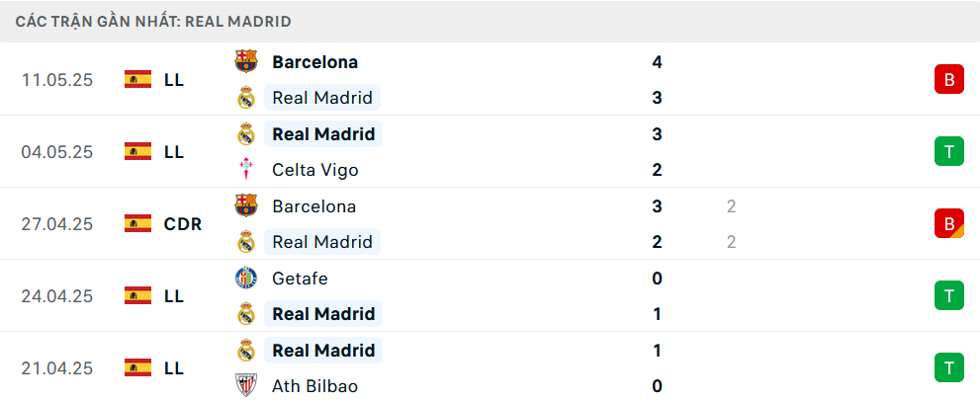Click green T badge for Ath Bilbao match
Image resolution: width=980 pixels, height=402 pixels.
click(x=949, y=367)
